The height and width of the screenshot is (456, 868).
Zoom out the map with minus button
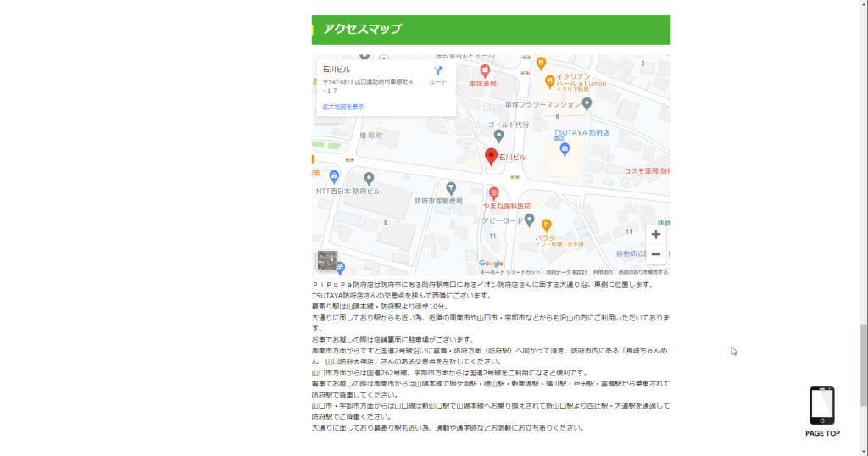coord(655,254)
